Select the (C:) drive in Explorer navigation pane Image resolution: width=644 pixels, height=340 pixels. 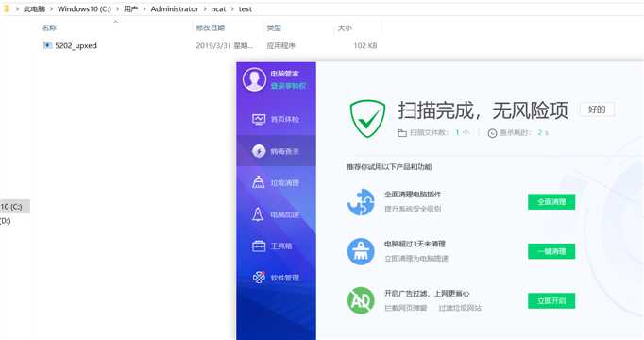pos(15,207)
